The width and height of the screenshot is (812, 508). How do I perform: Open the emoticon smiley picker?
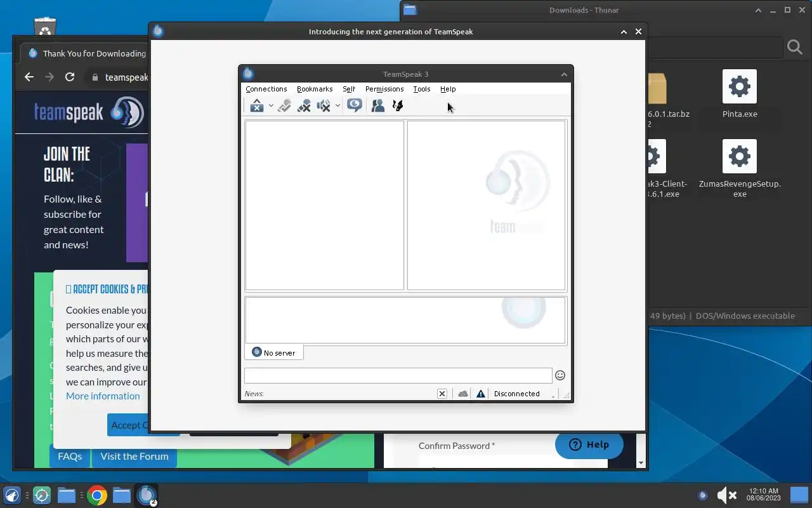(560, 375)
